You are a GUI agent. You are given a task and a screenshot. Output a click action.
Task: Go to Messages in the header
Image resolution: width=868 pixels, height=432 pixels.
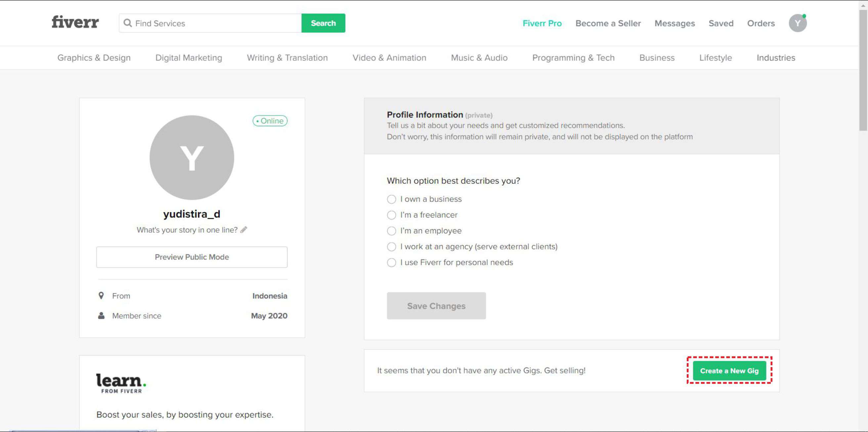click(674, 23)
